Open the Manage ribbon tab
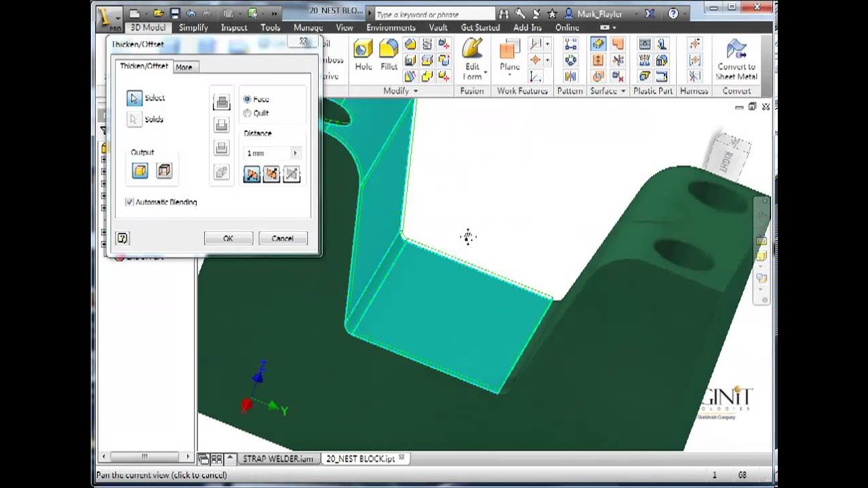The height and width of the screenshot is (488, 868). (x=308, y=28)
